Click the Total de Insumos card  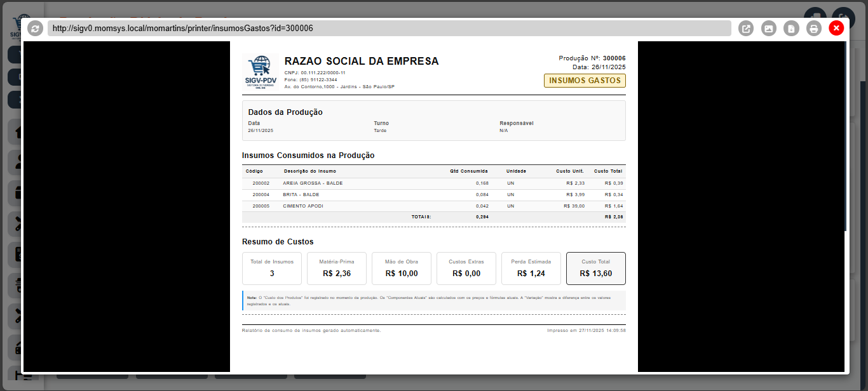pos(271,268)
